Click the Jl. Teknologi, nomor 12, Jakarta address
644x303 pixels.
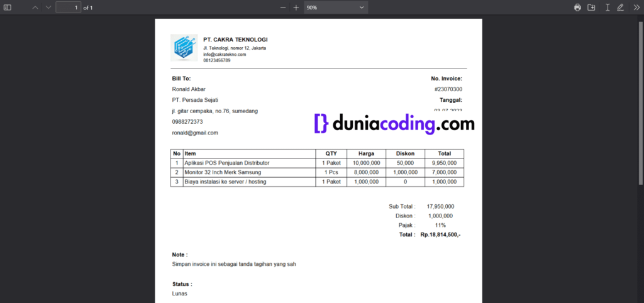[x=235, y=48]
